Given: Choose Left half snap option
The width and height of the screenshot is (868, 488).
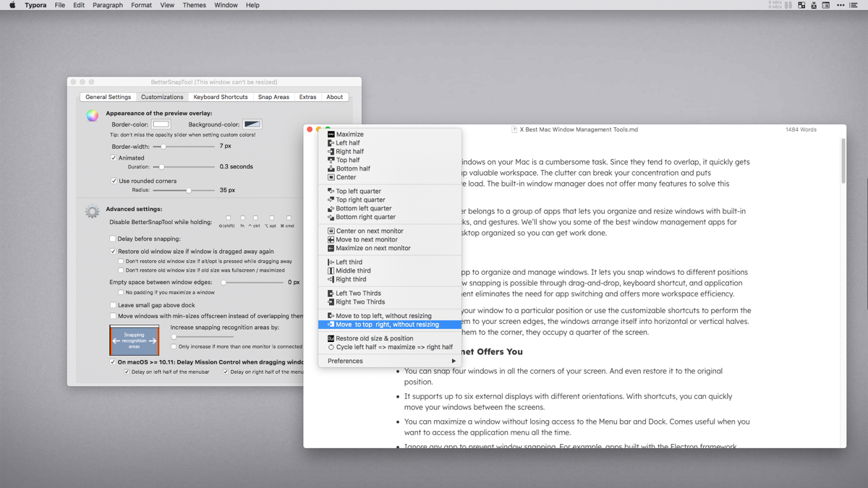Looking at the screenshot, I should pyautogui.click(x=389, y=143).
